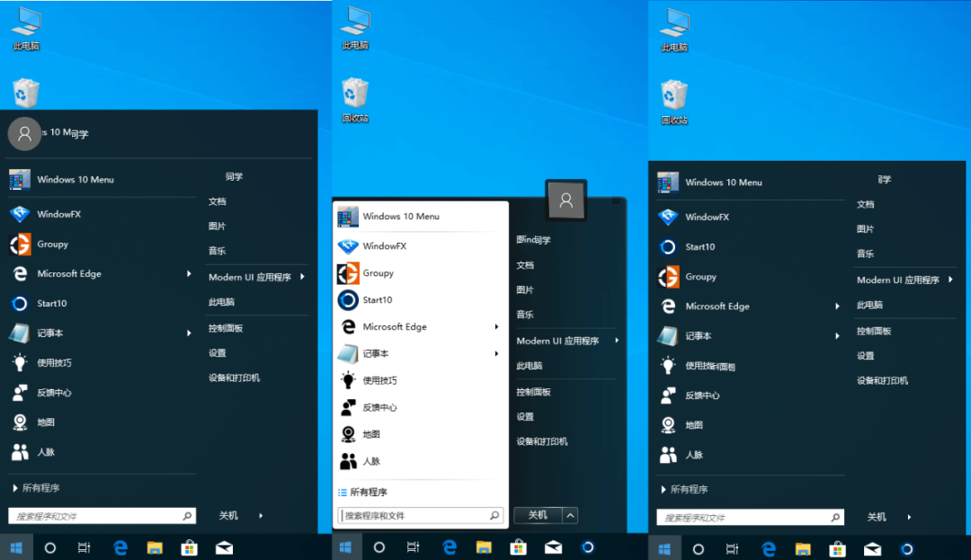The image size is (971, 560).
Task: Open 音乐 in the middle start menu
Action: (525, 315)
